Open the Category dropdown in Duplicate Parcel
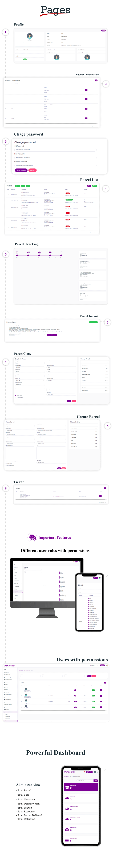The width and height of the screenshot is (113, 868). (x=29, y=374)
